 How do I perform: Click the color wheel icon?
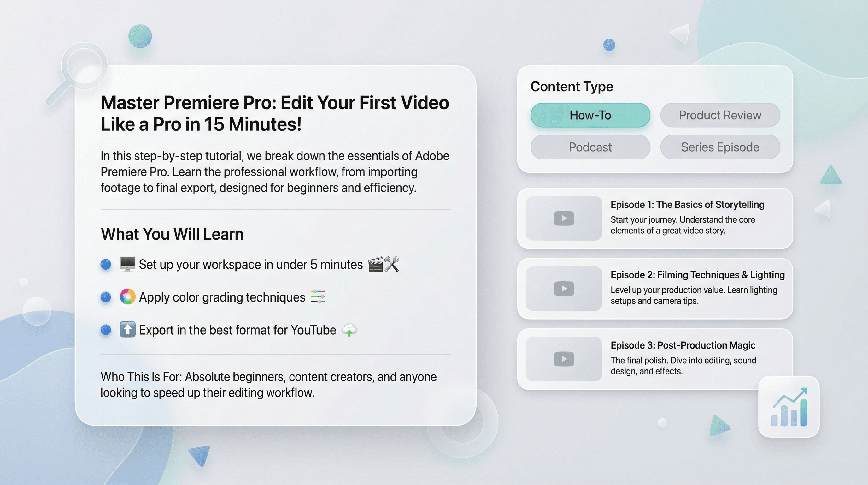point(127,297)
